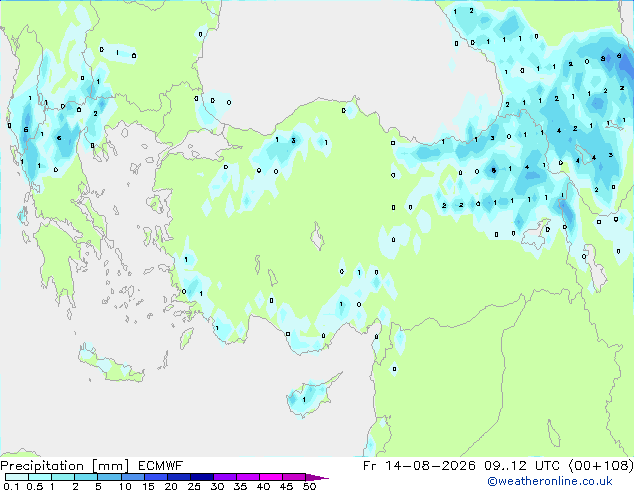Open the weatheronline.co.uk copyright link
Viewport: 634px width, 490px height.
pyautogui.click(x=550, y=481)
